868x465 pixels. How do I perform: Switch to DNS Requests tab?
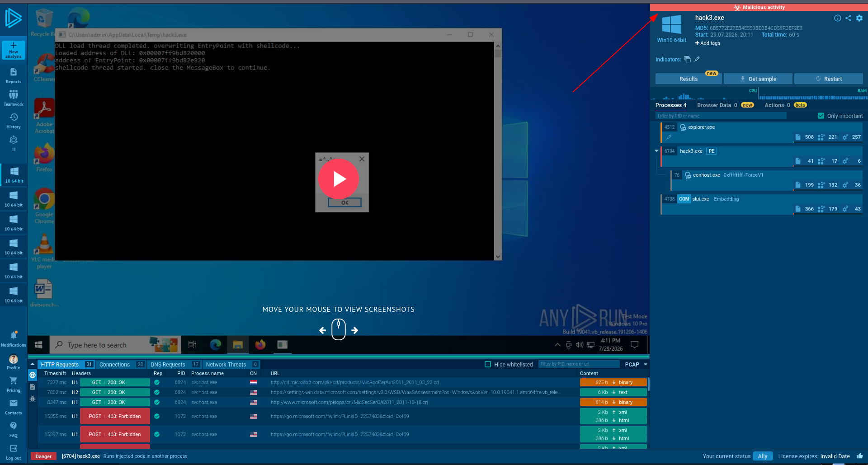coord(175,364)
